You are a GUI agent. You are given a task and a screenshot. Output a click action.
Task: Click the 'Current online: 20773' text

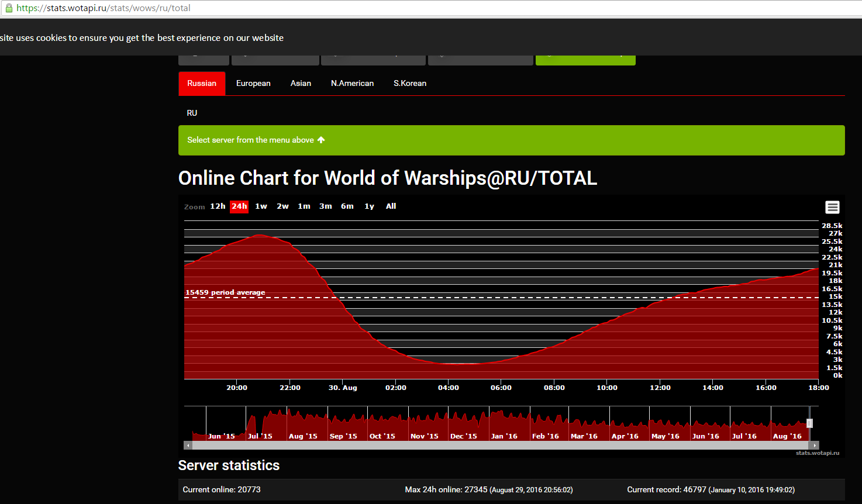click(222, 490)
